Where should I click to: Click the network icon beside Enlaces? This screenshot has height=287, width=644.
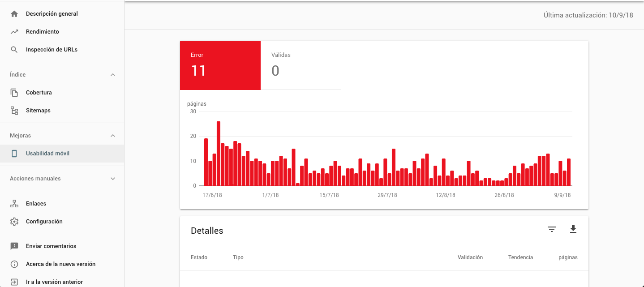tap(14, 204)
